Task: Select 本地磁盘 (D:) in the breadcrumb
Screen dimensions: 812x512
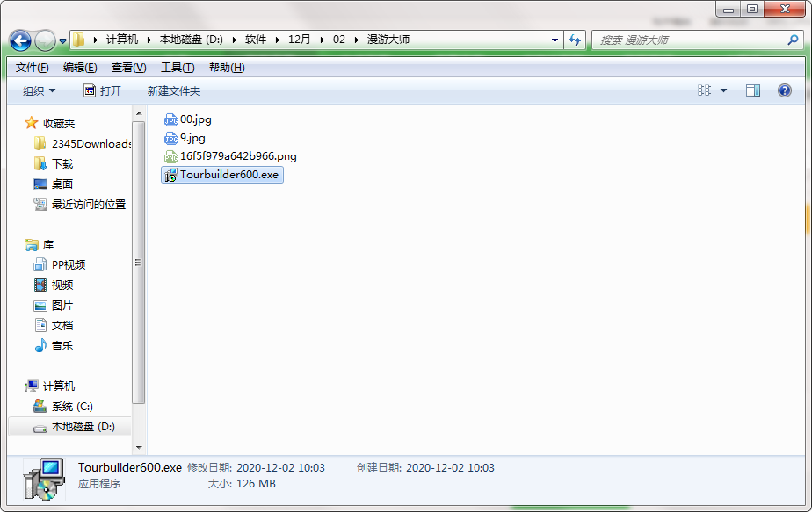Action: 191,40
